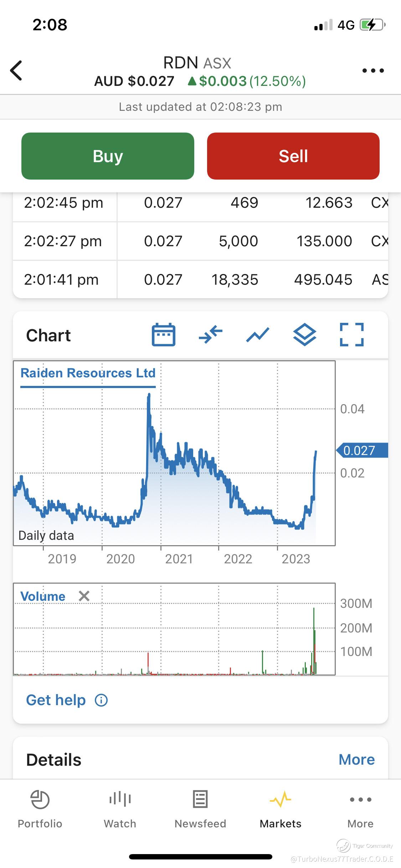This screenshot has height=868, width=401.
Task: Expand chart to fullscreen
Action: coord(352,335)
